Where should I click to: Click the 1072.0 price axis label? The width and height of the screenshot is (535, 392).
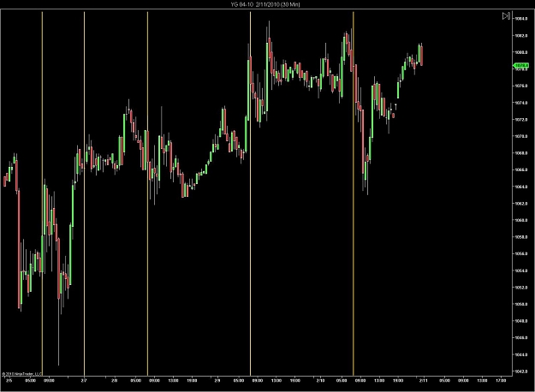[521, 120]
